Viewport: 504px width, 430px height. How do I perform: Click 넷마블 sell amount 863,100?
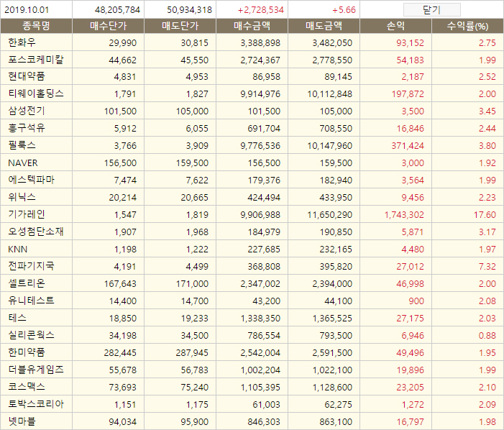(x=336, y=421)
